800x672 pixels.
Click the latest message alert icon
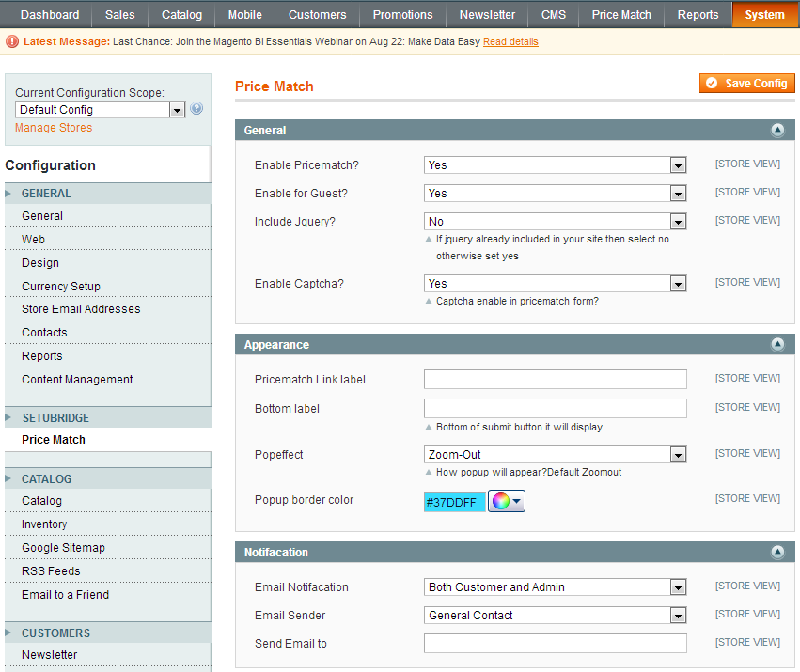coord(12,41)
